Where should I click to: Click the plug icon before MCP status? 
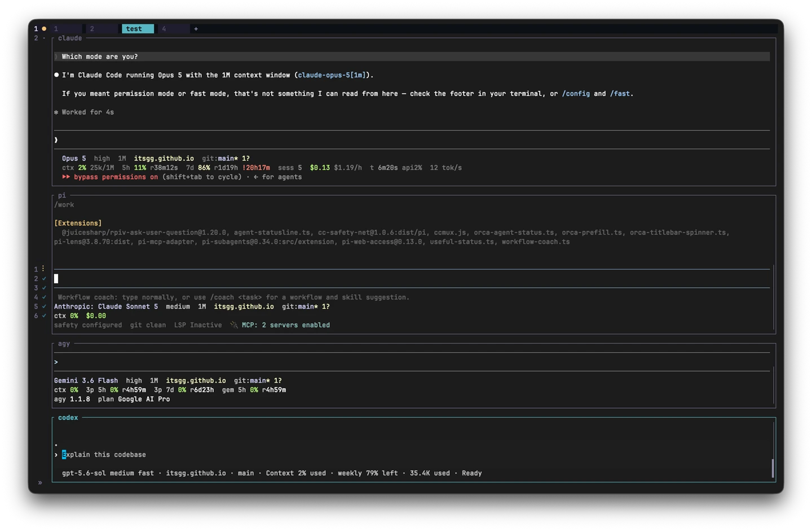tap(234, 325)
